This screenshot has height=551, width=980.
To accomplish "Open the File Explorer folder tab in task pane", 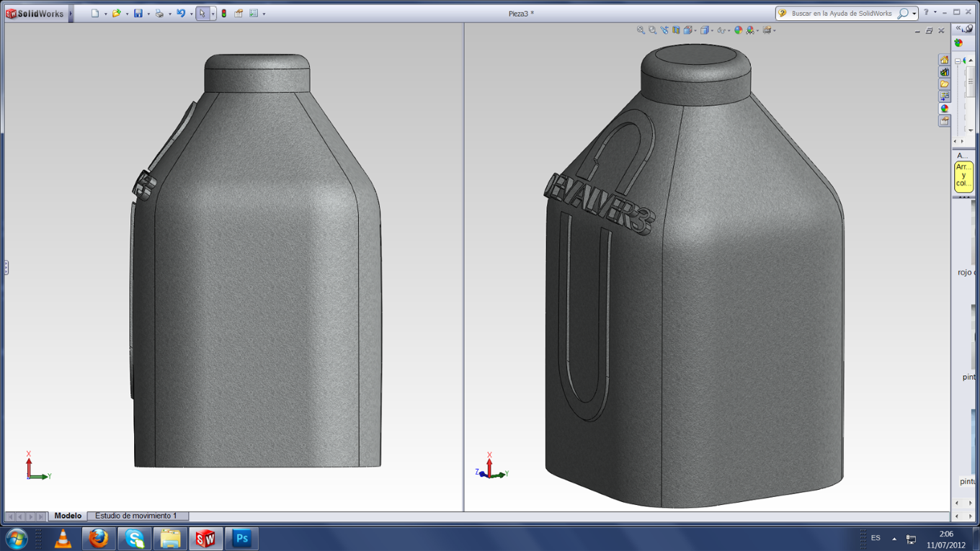I will pos(944,84).
